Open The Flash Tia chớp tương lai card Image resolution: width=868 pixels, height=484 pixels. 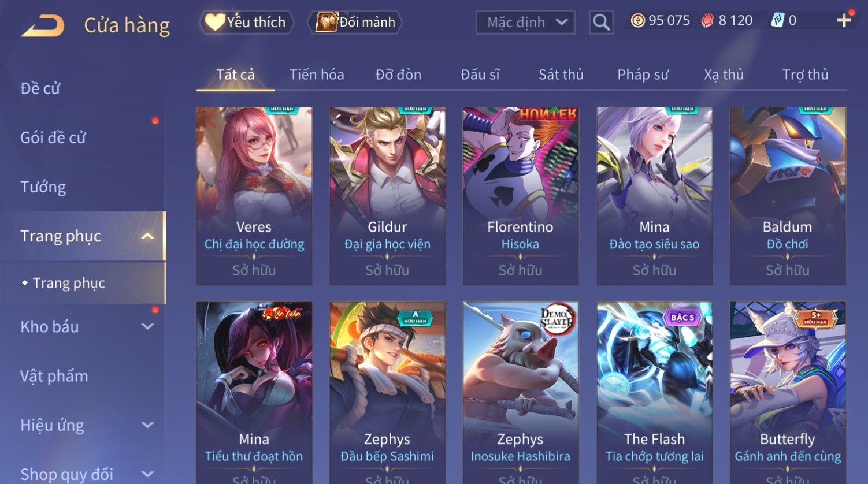[654, 393]
